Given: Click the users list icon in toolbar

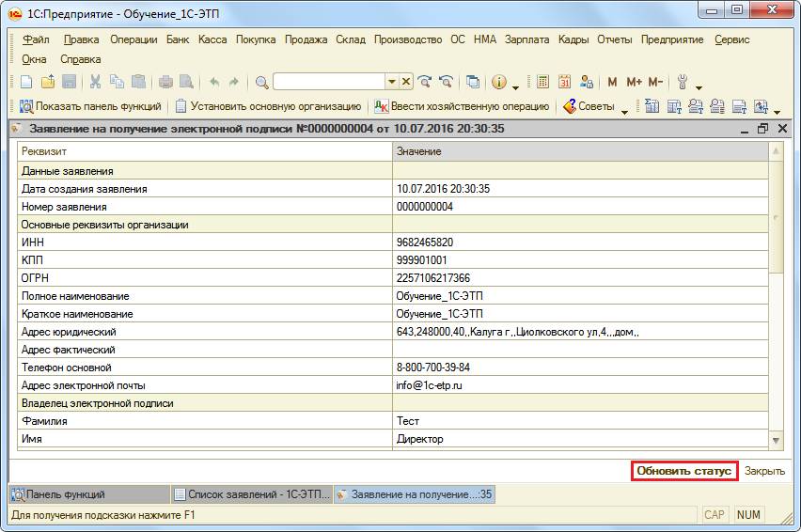Looking at the screenshot, I should pyautogui.click(x=587, y=82).
